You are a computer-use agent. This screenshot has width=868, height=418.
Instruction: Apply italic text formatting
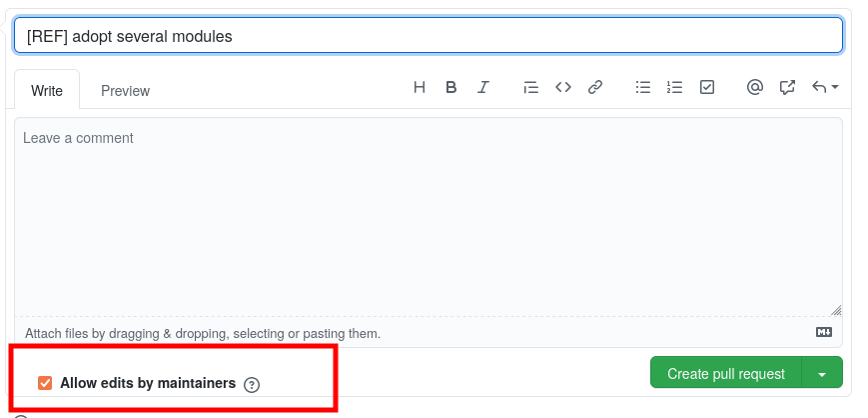(x=483, y=87)
